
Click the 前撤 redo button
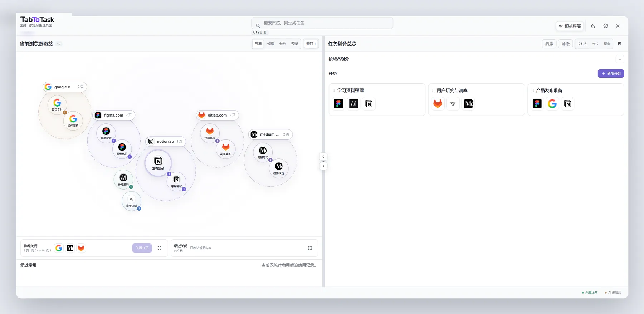pyautogui.click(x=566, y=44)
